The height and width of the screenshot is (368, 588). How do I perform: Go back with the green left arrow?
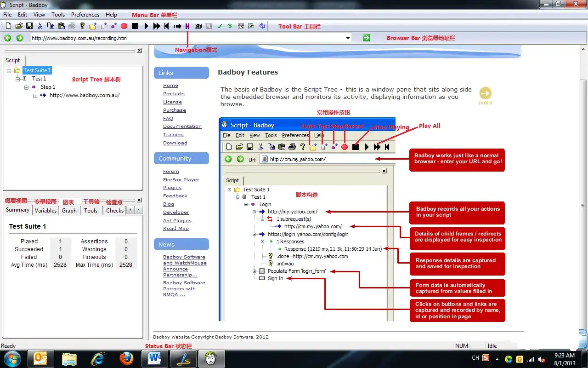pos(8,38)
